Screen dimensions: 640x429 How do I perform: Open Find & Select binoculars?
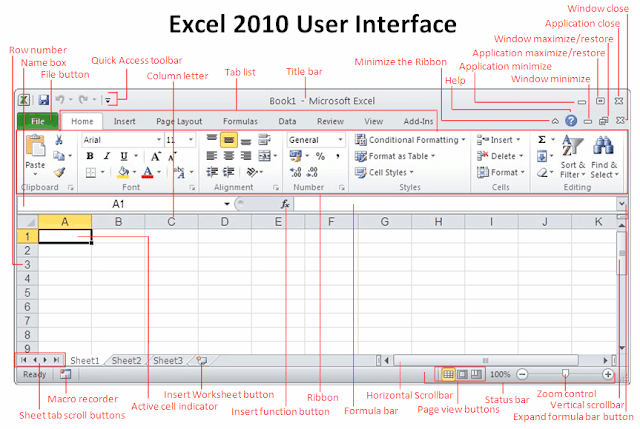[x=604, y=157]
